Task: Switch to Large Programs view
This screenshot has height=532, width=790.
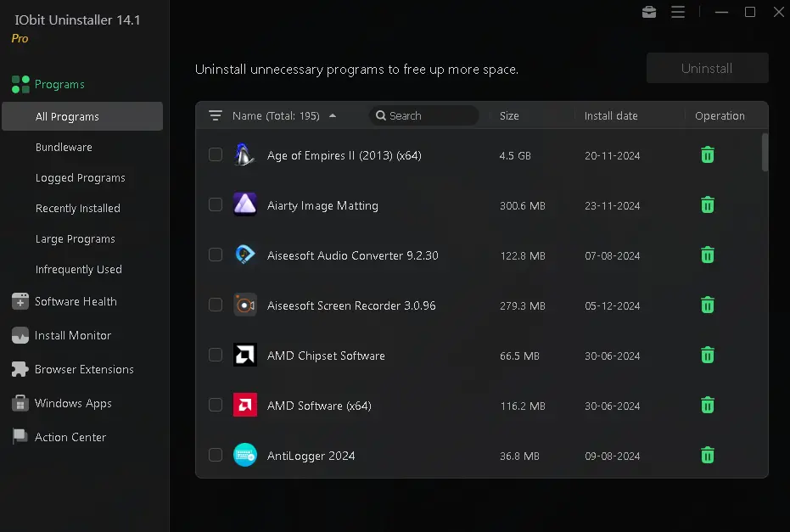Action: pyautogui.click(x=75, y=239)
